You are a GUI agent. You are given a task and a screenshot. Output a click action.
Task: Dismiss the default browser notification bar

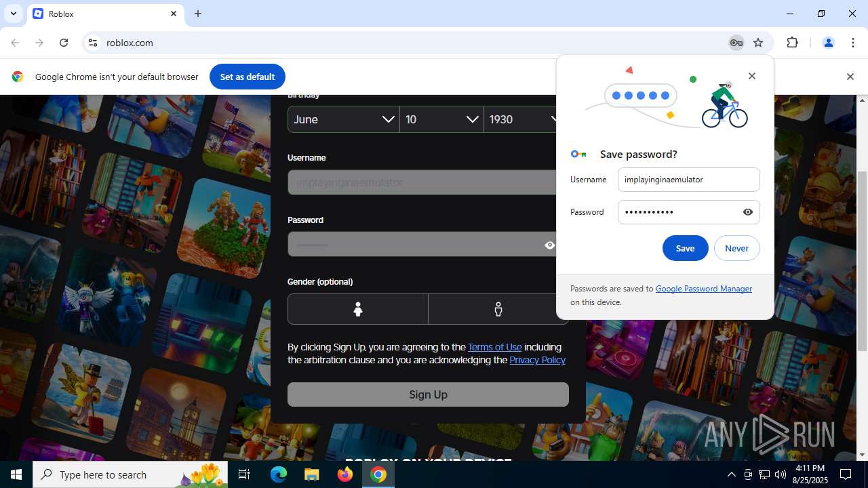tap(850, 77)
